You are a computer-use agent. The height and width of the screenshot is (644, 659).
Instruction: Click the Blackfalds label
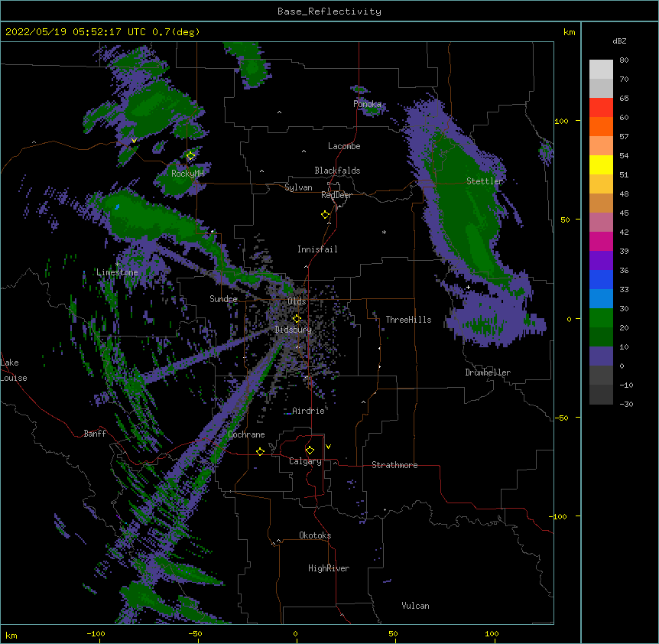click(x=337, y=171)
